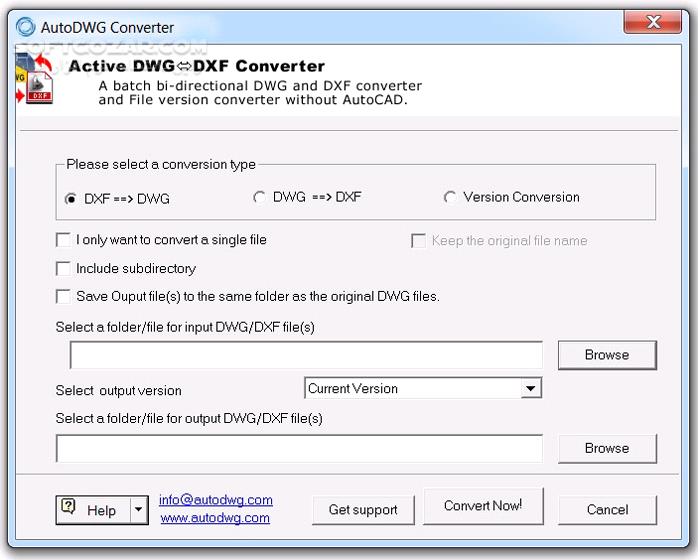
Task: Check the Include subdirectory box
Action: [x=63, y=268]
